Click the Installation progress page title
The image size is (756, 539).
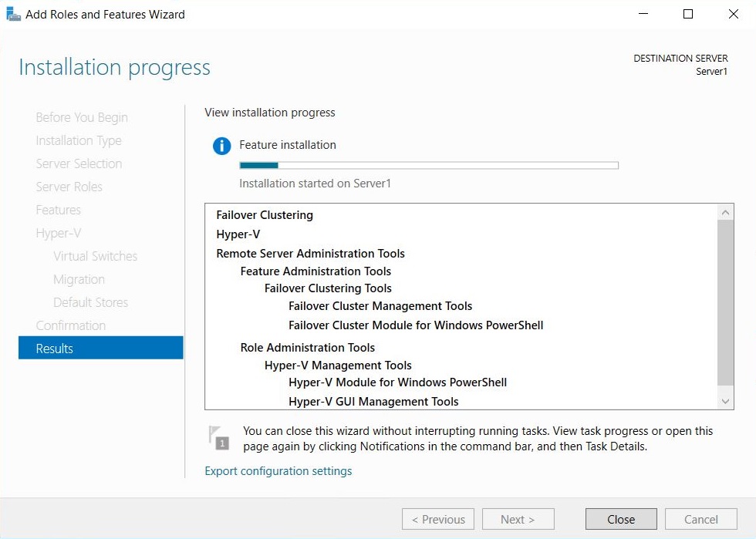(x=115, y=67)
